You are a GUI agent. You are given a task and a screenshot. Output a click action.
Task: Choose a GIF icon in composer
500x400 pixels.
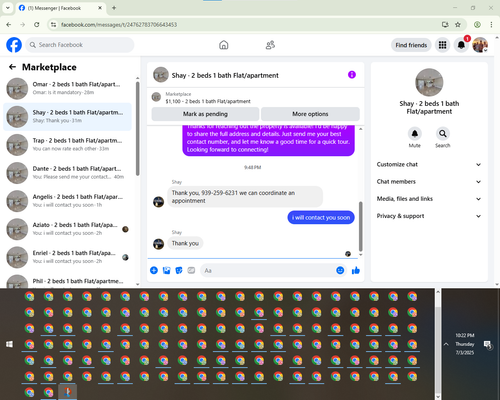coord(191,270)
